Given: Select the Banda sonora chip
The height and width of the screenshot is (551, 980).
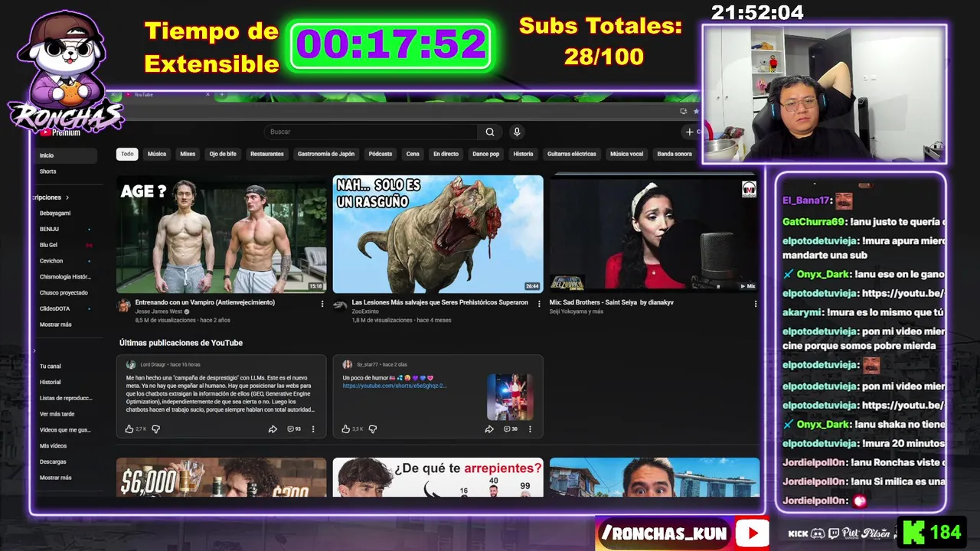Looking at the screenshot, I should [x=675, y=154].
